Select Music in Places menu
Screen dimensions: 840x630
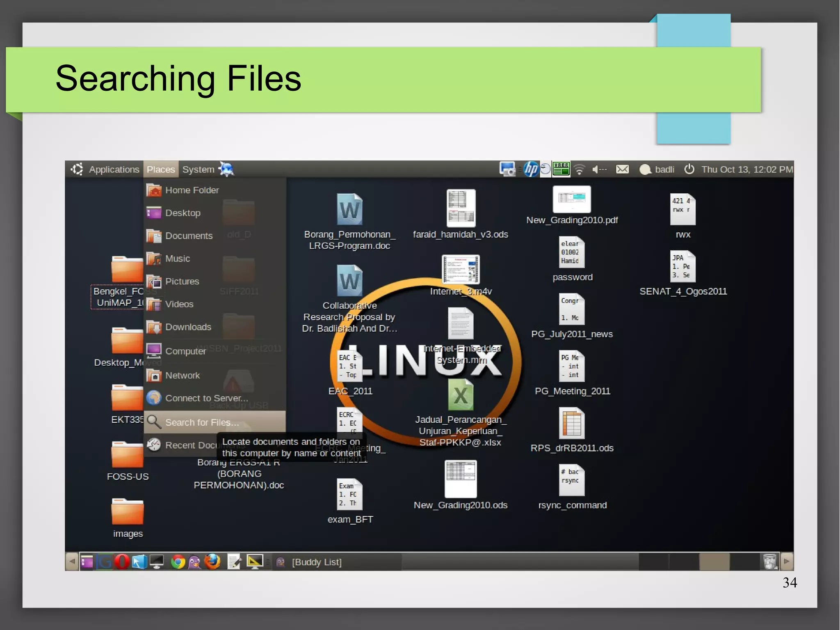click(215, 259)
